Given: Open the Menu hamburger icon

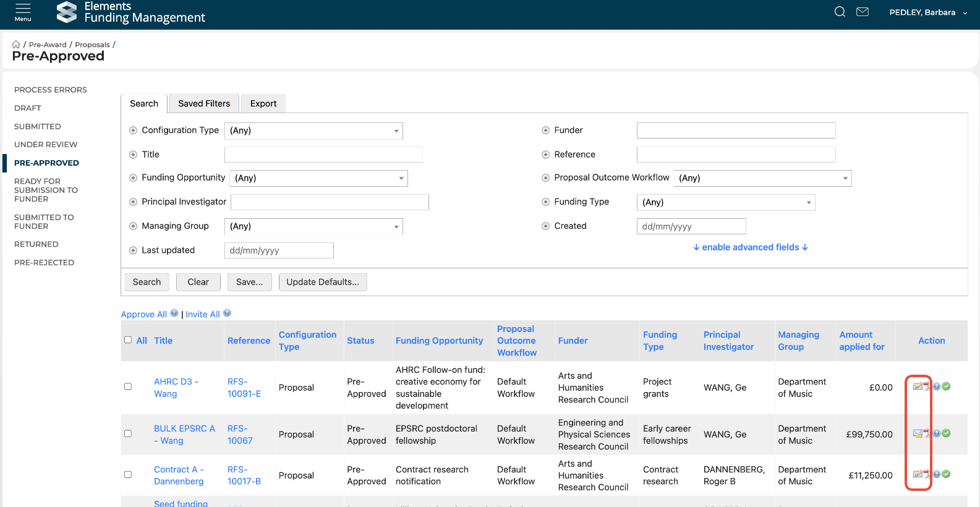Looking at the screenshot, I should point(23,12).
